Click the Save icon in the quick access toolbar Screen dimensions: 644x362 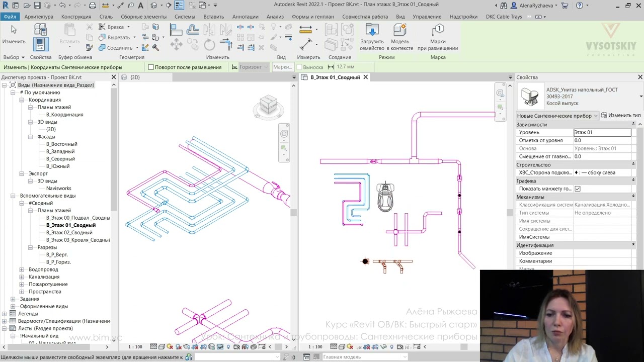(37, 6)
